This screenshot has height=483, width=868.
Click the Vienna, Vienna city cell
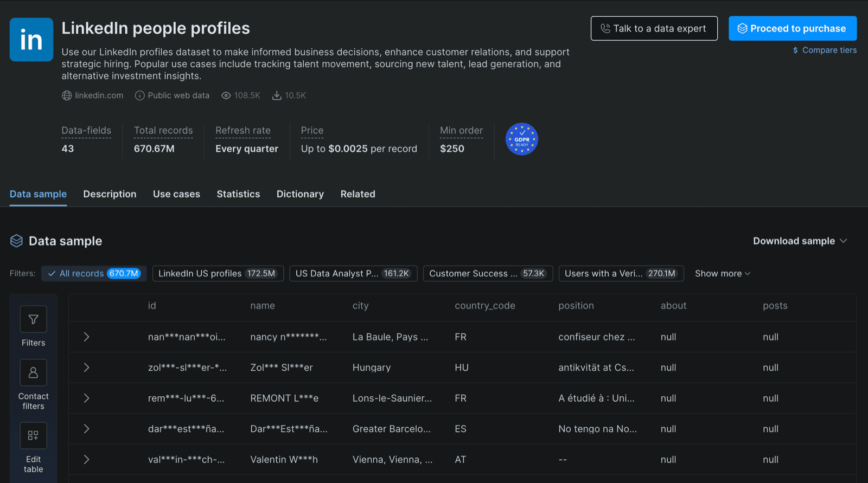pos(392,459)
